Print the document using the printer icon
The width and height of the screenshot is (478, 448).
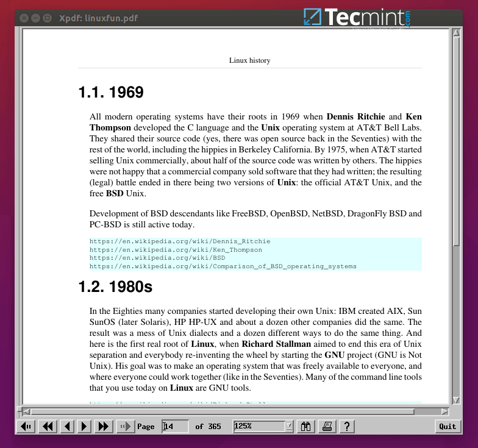tap(327, 426)
